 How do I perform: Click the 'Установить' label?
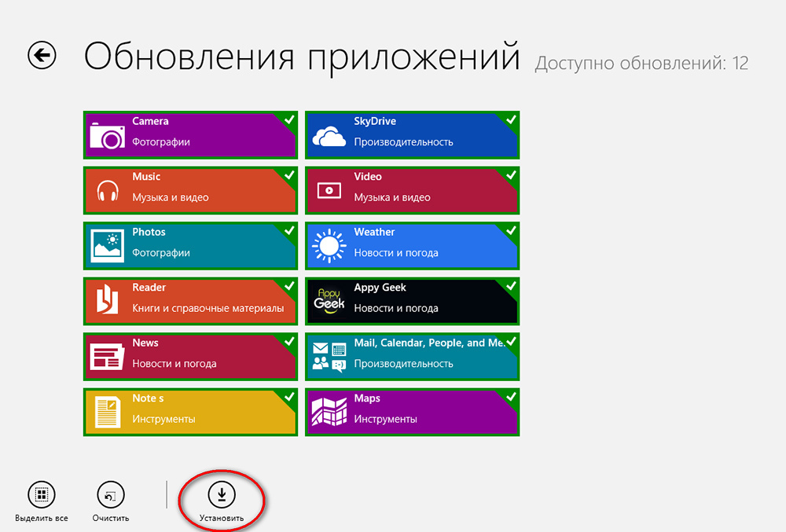[x=222, y=518]
